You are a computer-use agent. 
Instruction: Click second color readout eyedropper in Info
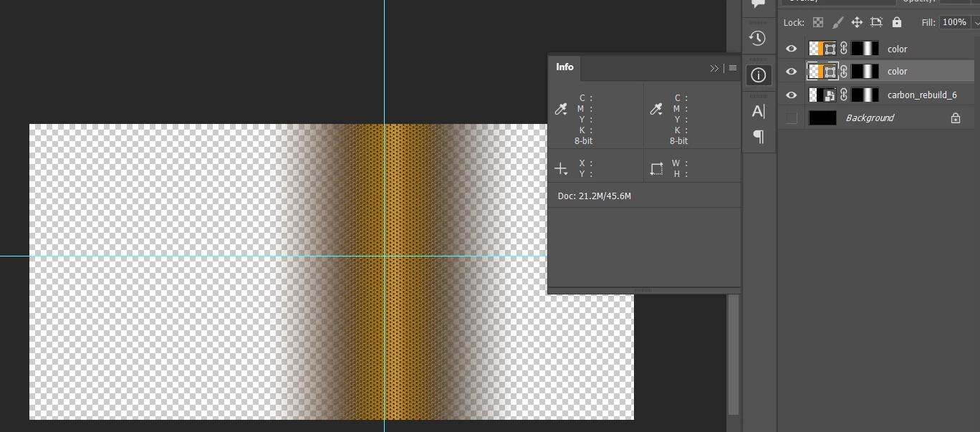point(656,109)
